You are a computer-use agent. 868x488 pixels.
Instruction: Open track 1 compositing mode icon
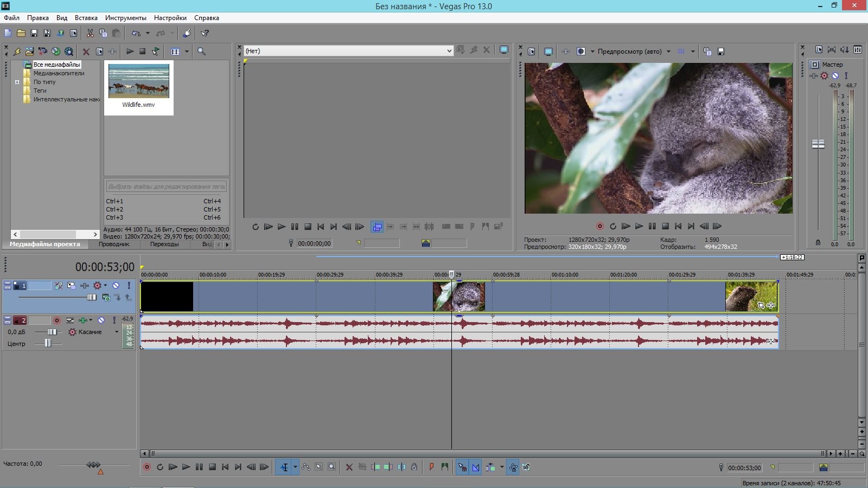[x=106, y=297]
